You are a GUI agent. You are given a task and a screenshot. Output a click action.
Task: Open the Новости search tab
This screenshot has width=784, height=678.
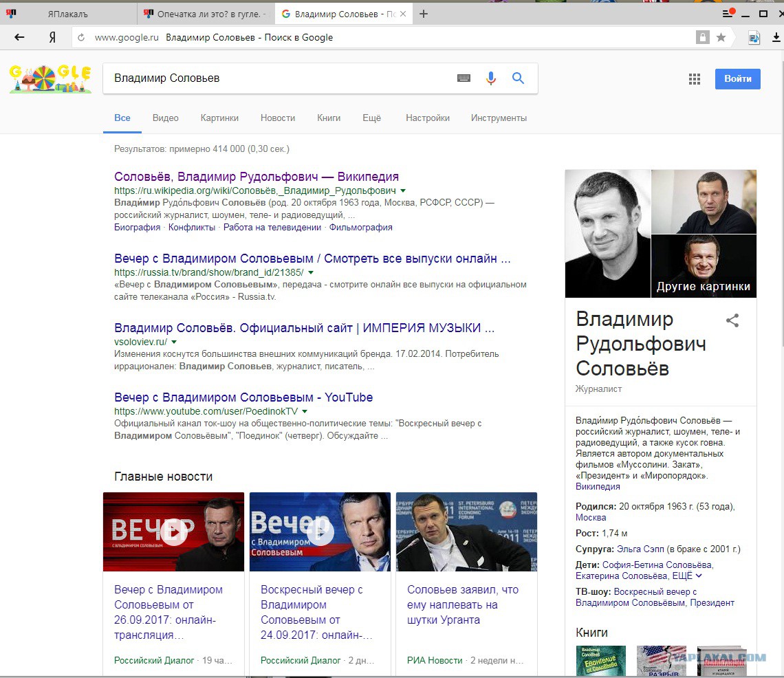[278, 118]
